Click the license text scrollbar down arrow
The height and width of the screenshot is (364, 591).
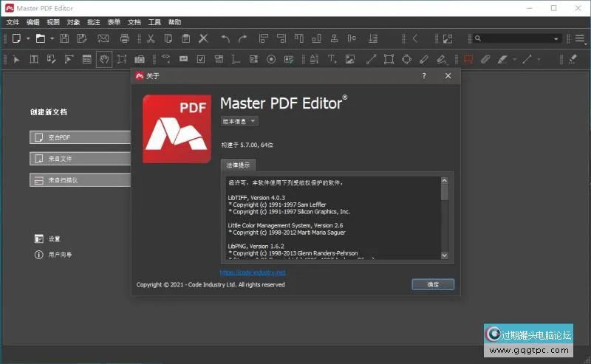pos(444,255)
